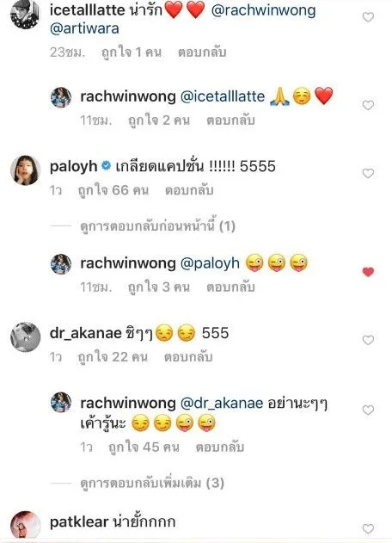Tap the heart beside patklear's comment
The height and width of the screenshot is (543, 392).
[368, 529]
